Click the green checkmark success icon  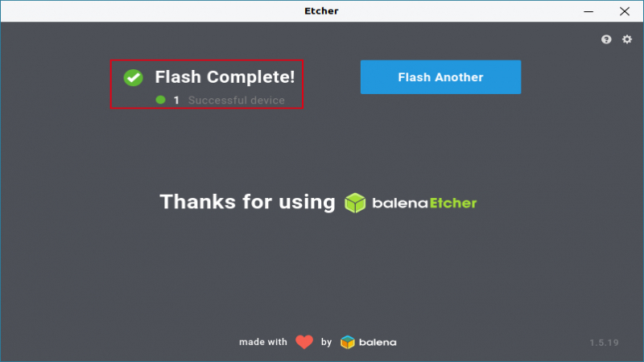[133, 77]
